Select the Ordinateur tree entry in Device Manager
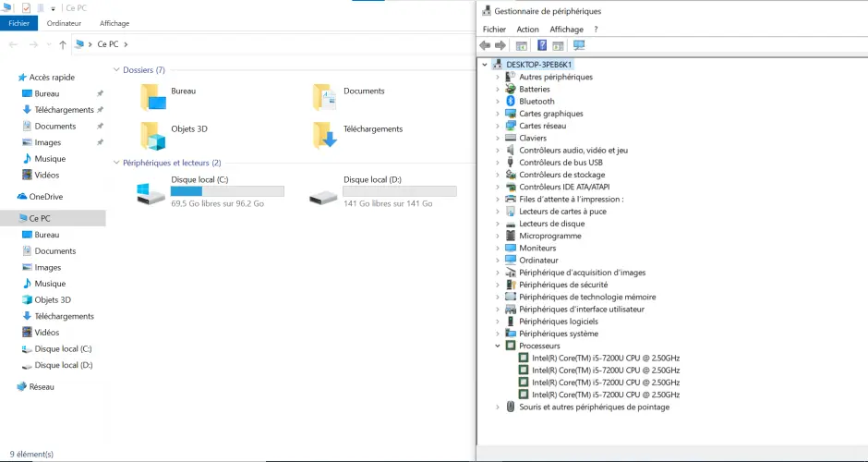Screen dimensions: 868x462 coord(538,261)
